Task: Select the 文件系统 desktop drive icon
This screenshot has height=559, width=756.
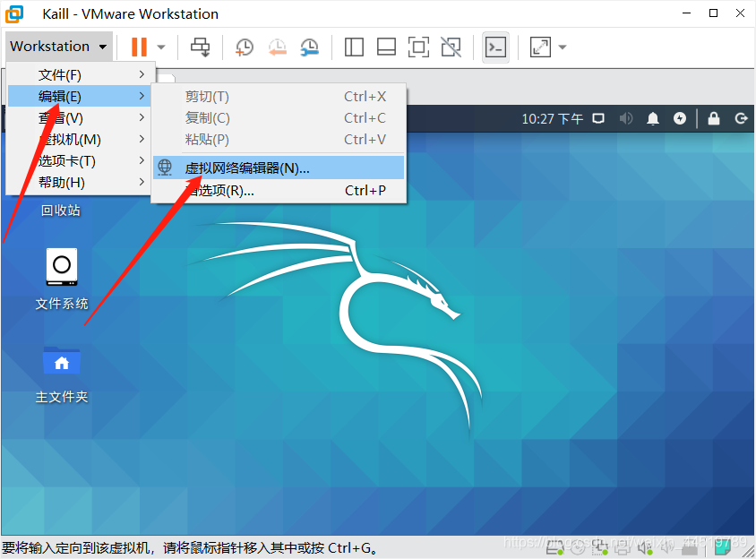Action: [x=62, y=266]
